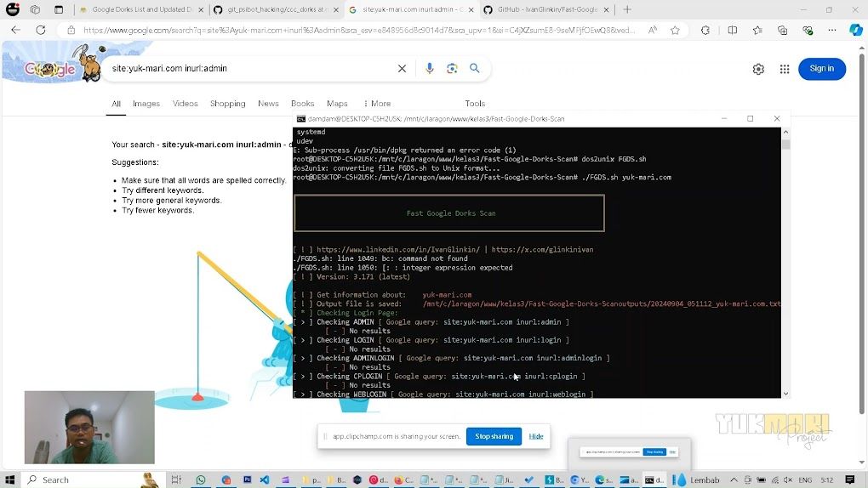Viewport: 868px width, 488px height.
Task: Click Stop sharing in Clipchamp banner
Action: [494, 436]
